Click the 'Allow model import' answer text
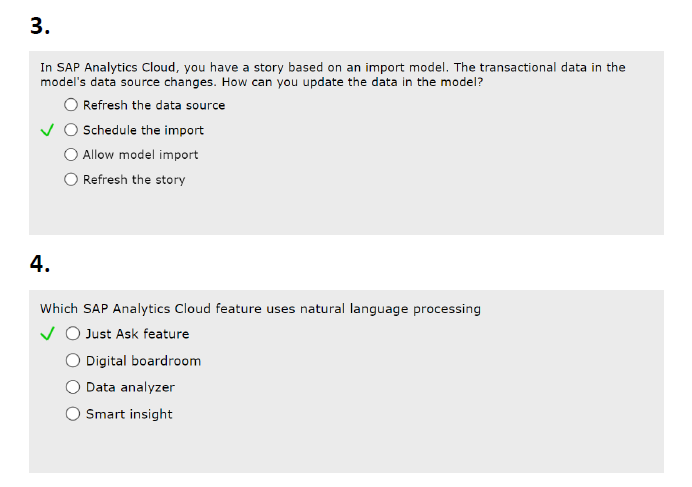 pyautogui.click(x=140, y=155)
